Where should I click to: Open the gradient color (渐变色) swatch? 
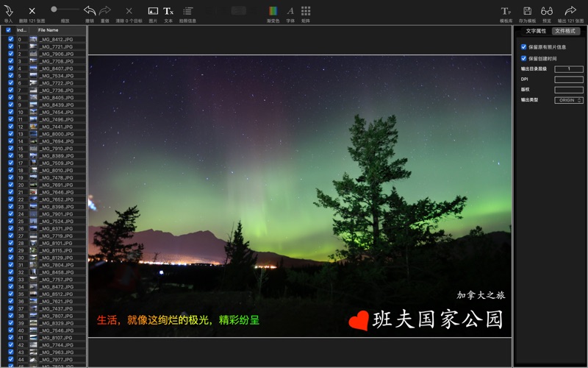coord(273,11)
